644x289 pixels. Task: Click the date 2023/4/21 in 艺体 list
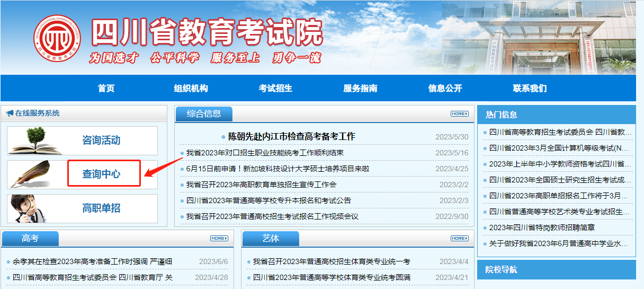[x=452, y=277]
